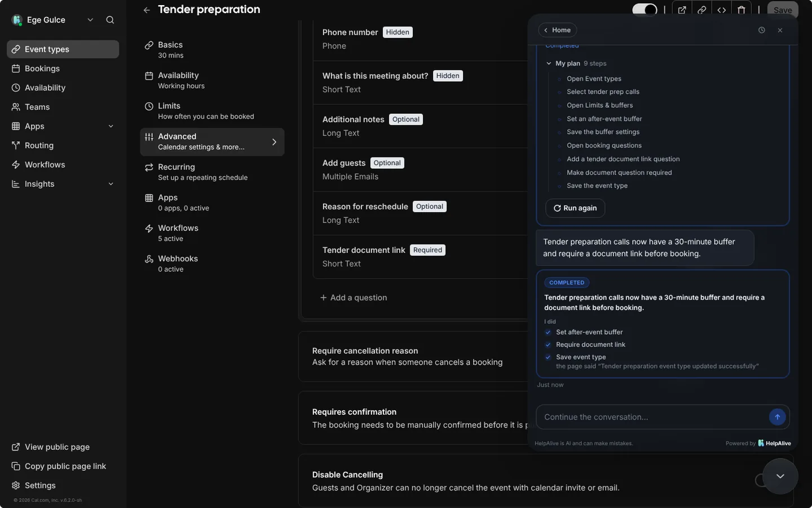Expand the Ege Gulce account dropdown
The image size is (812, 508).
[x=53, y=20]
